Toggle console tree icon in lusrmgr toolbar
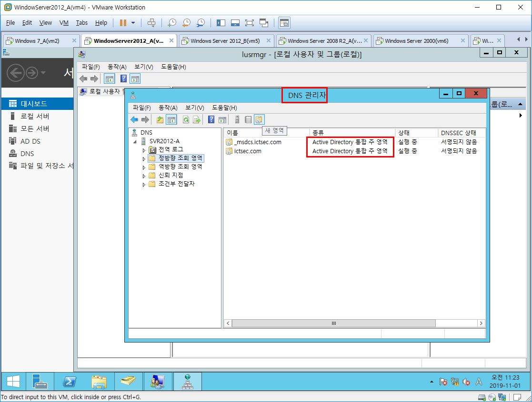Image resolution: width=532 pixels, height=402 pixels. [109, 79]
